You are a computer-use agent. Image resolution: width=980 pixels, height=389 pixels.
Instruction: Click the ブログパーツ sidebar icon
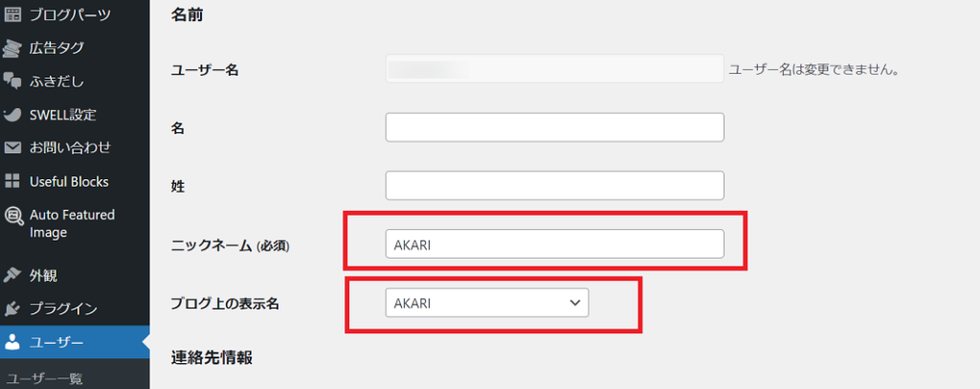(x=11, y=13)
